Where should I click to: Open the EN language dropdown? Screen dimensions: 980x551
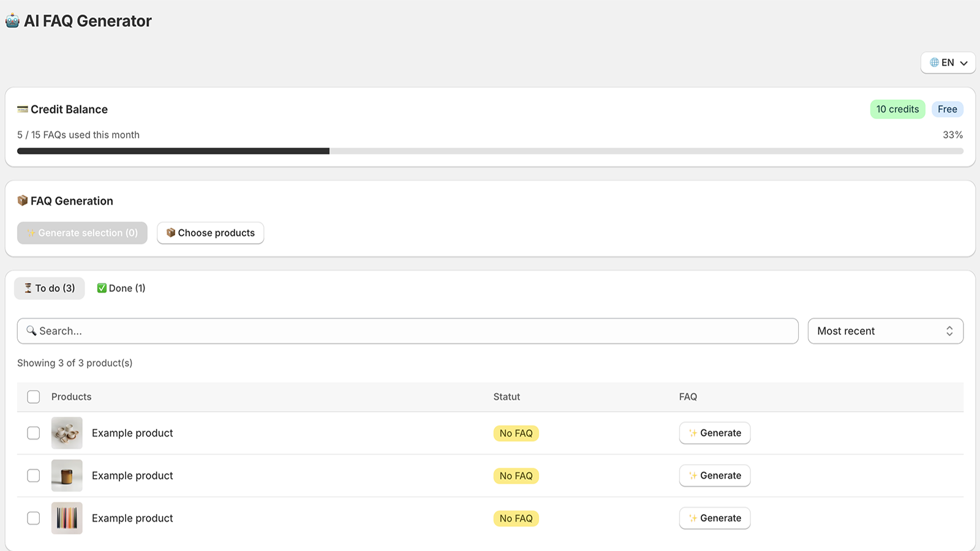(948, 62)
